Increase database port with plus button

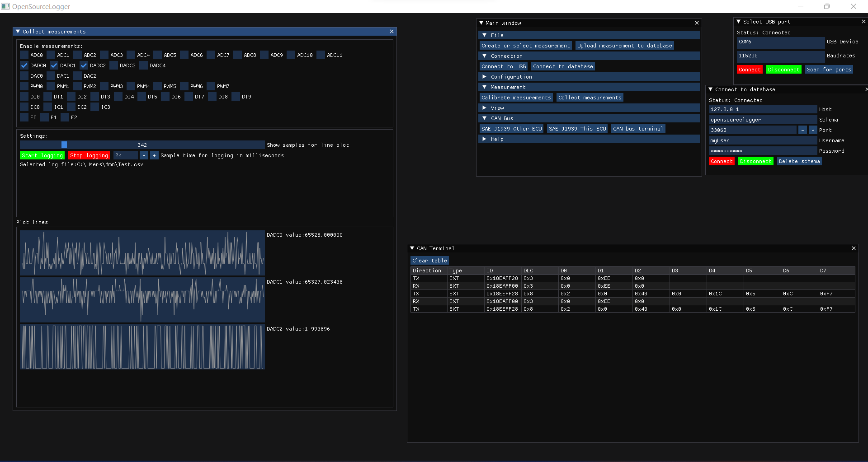813,130
